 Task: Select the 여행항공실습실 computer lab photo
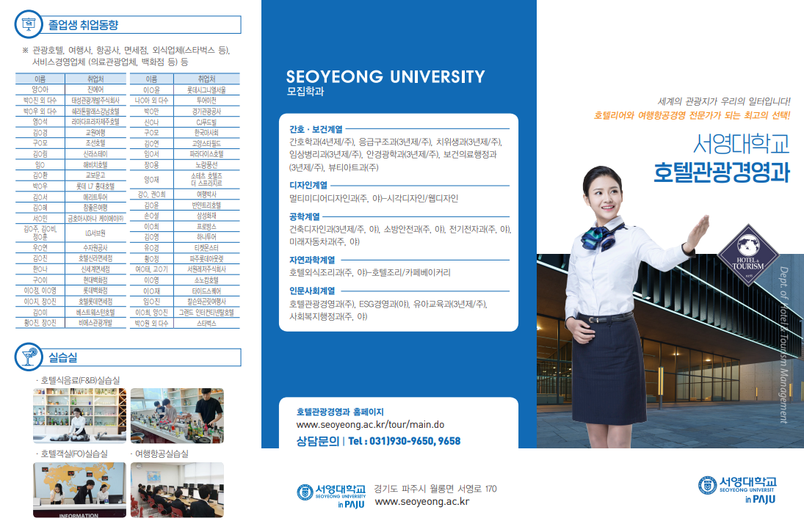[177, 490]
